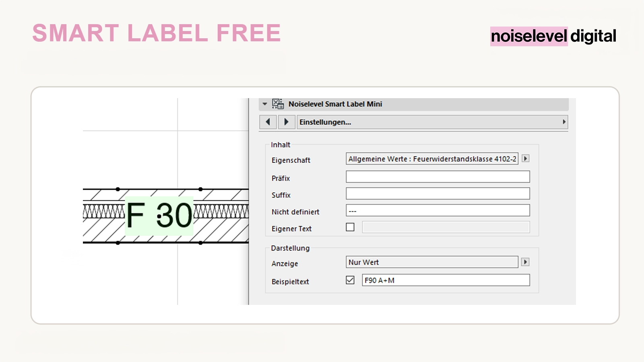
Task: Edit the Nicht definiert text field
Action: tap(438, 210)
